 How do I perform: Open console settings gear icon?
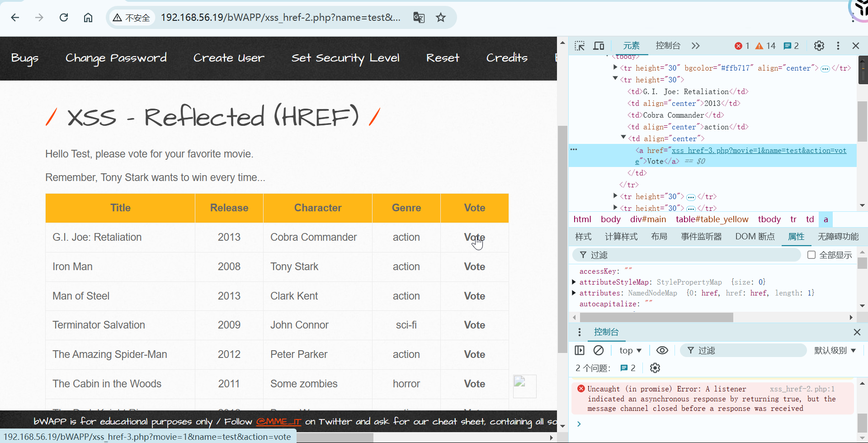pyautogui.click(x=655, y=368)
